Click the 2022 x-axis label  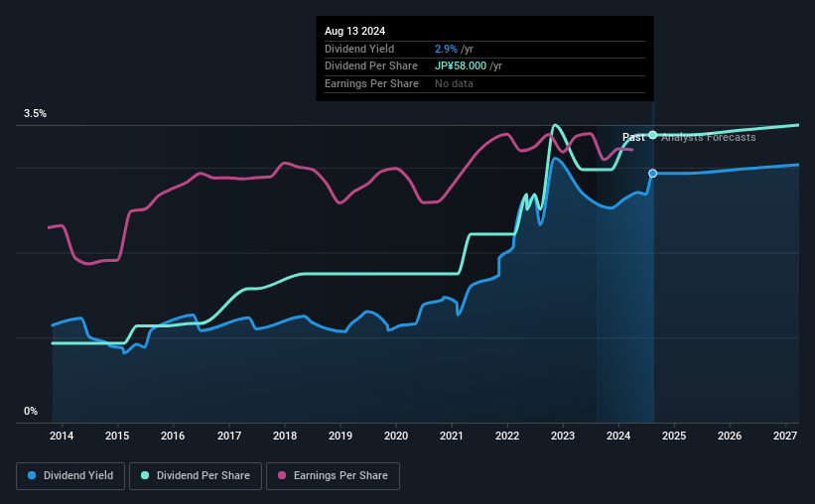point(507,436)
